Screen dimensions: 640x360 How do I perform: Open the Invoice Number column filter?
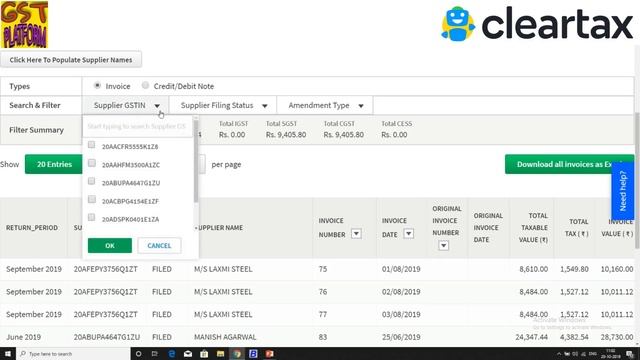356,233
